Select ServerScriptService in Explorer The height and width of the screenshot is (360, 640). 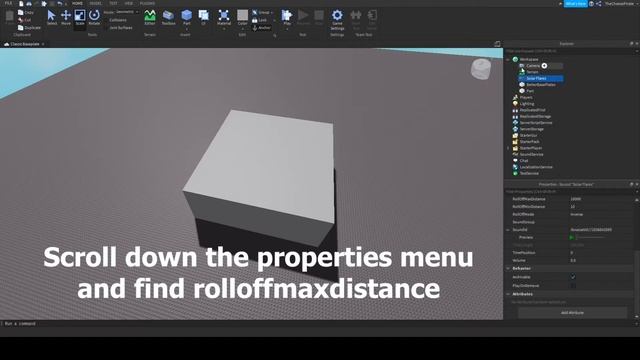tap(532, 123)
